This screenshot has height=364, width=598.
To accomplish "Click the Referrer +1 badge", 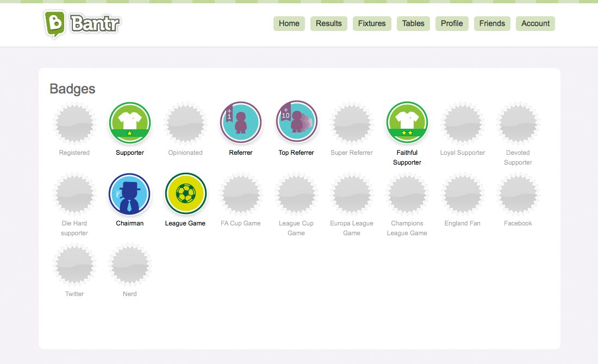I will (x=241, y=122).
